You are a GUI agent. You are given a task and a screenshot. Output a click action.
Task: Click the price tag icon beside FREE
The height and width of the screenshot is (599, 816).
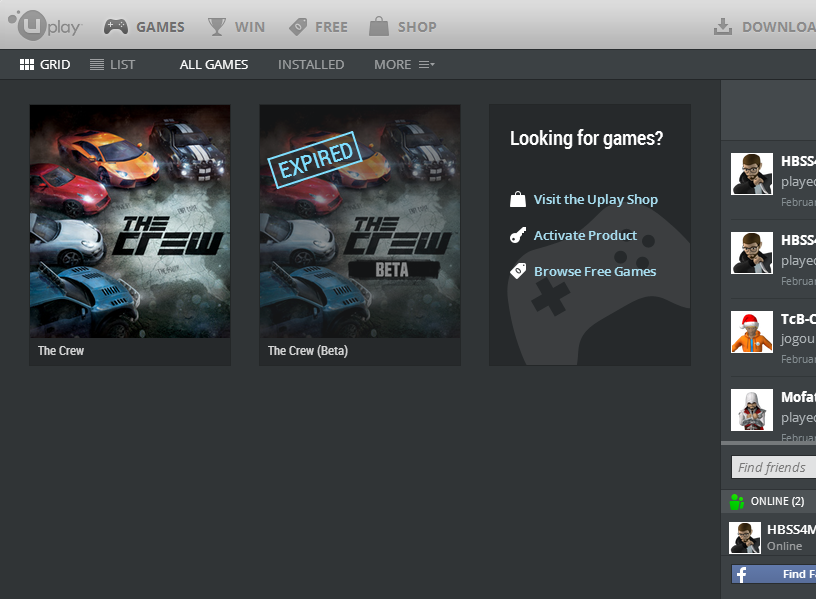point(298,27)
